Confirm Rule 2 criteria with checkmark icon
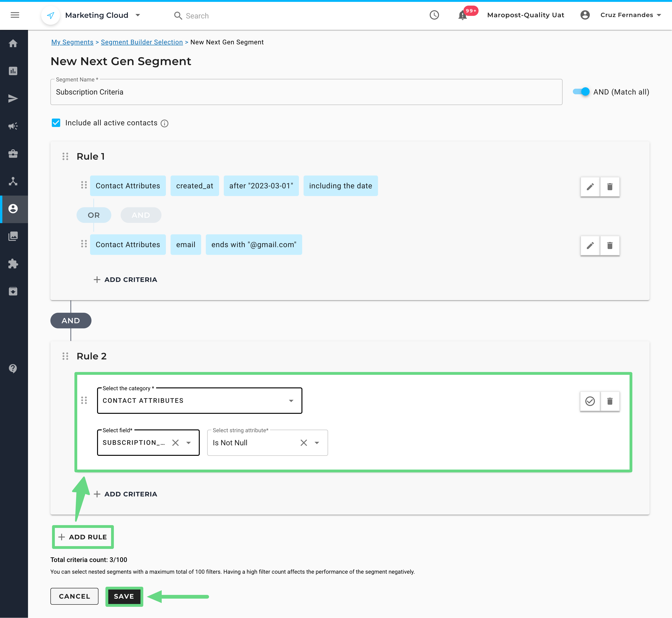This screenshot has height=618, width=672. click(590, 401)
